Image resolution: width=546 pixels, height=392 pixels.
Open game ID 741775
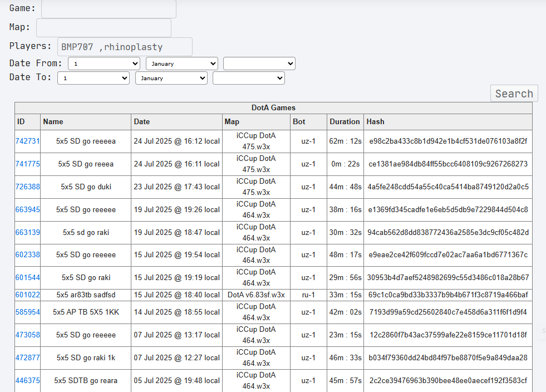[27, 164]
